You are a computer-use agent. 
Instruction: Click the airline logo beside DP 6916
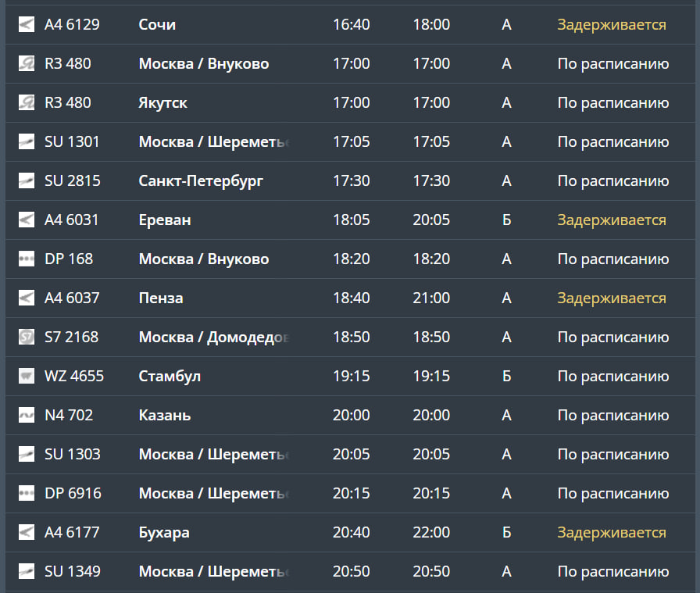coord(27,494)
